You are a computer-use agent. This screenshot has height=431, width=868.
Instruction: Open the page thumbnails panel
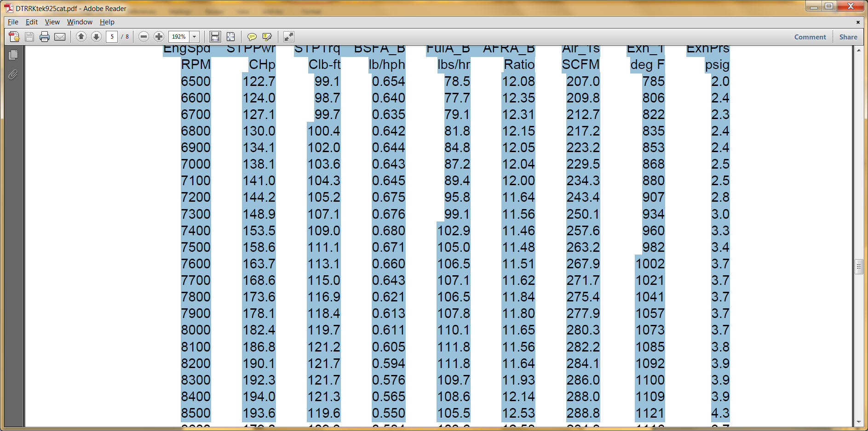coord(13,55)
